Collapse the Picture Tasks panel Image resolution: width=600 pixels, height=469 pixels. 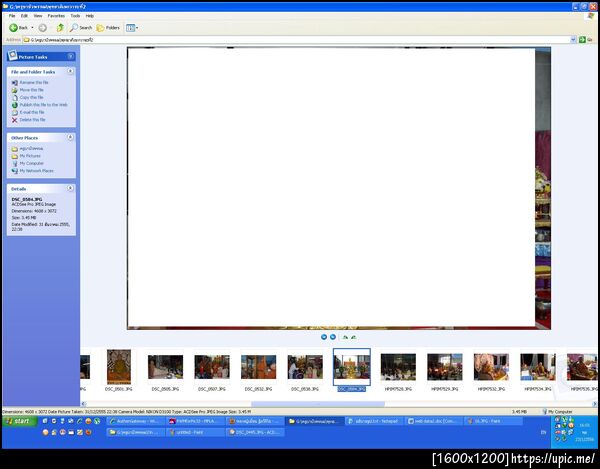pos(70,57)
